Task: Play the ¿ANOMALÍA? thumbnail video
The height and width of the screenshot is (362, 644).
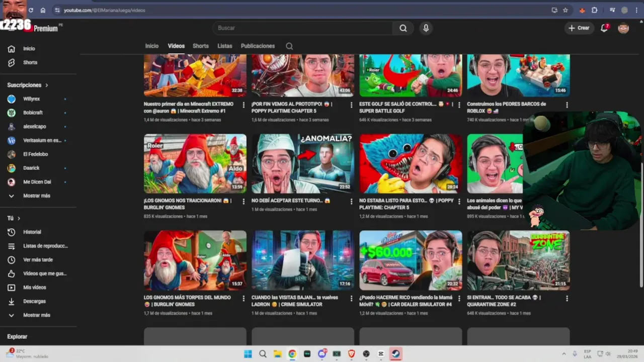Action: [x=303, y=163]
